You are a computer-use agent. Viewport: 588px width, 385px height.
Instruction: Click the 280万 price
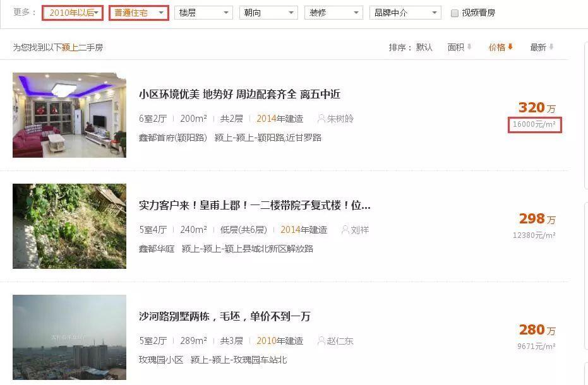537,330
